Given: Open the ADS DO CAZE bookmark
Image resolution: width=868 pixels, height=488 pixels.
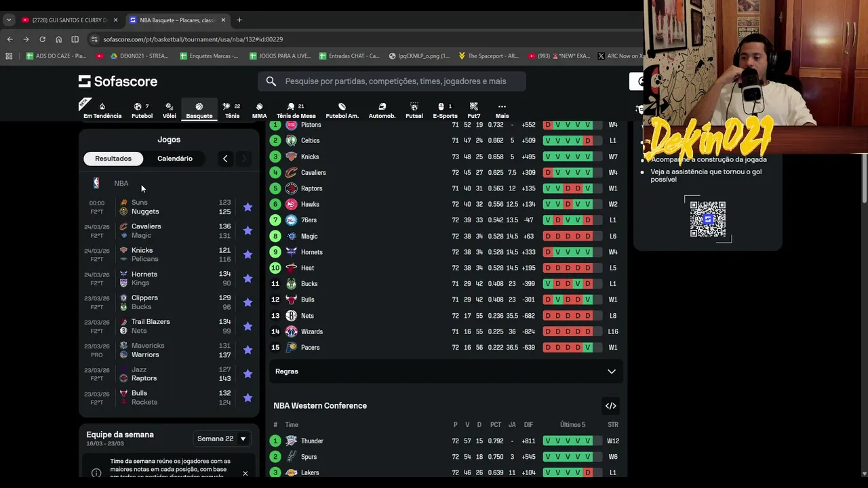Looking at the screenshot, I should 56,56.
